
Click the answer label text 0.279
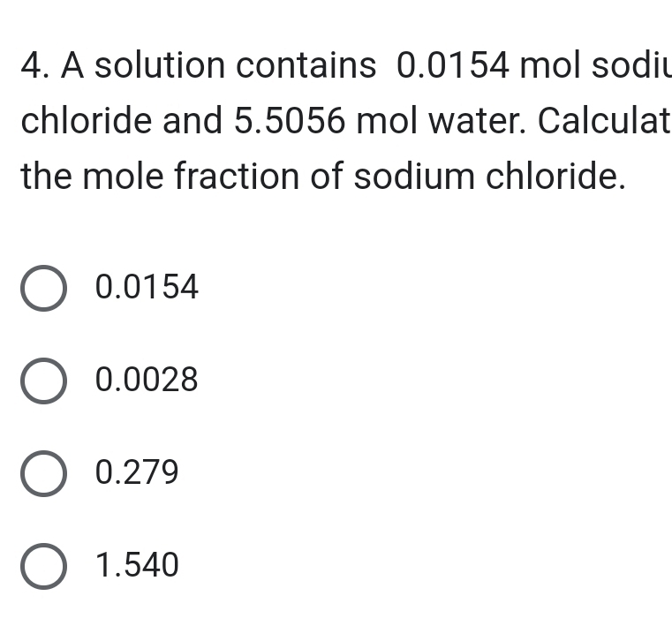click(x=137, y=473)
